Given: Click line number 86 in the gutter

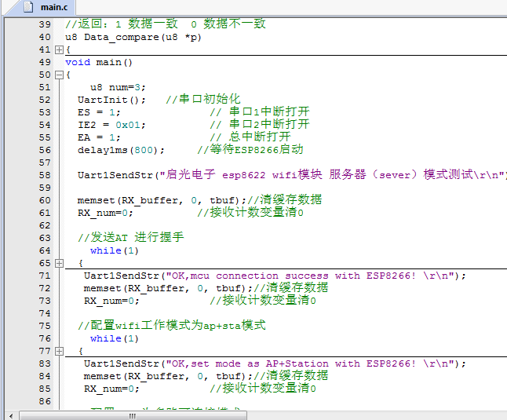Looking at the screenshot, I should coord(45,401).
